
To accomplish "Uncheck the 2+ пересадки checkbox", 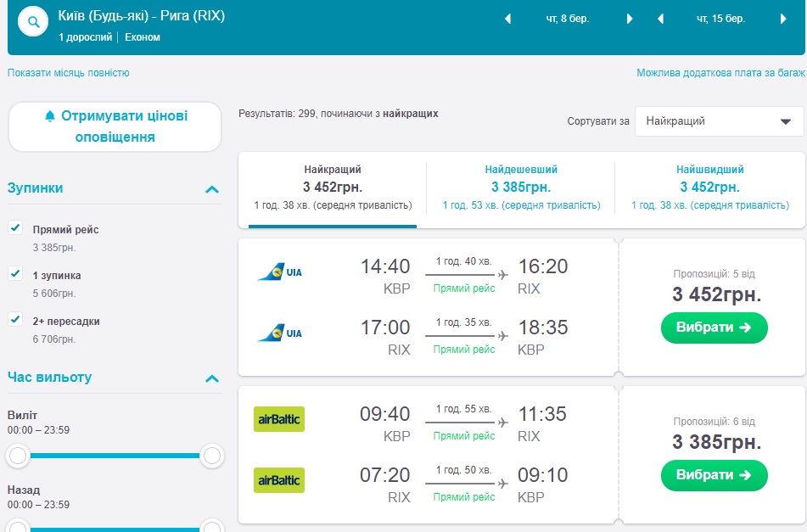I will pyautogui.click(x=15, y=320).
